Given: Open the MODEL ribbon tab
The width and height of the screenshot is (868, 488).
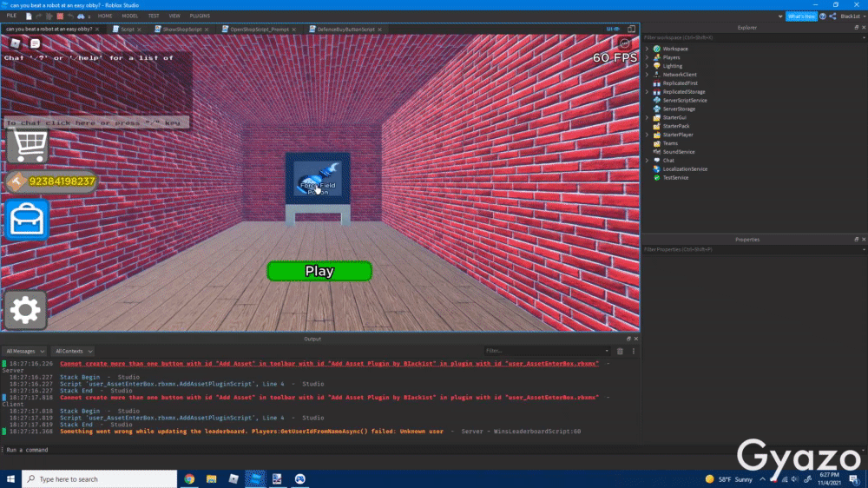Looking at the screenshot, I should coord(130,16).
